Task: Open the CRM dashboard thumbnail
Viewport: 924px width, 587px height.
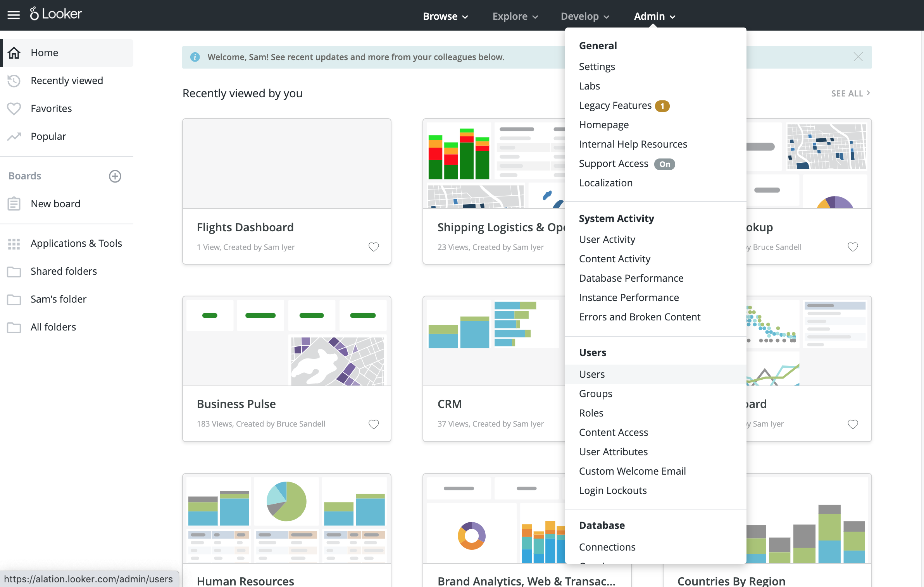Action: 494,341
